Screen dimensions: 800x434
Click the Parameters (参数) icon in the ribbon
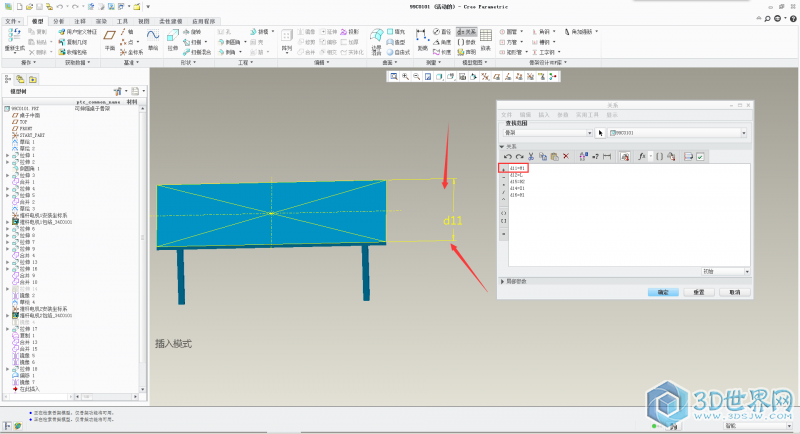[467, 42]
